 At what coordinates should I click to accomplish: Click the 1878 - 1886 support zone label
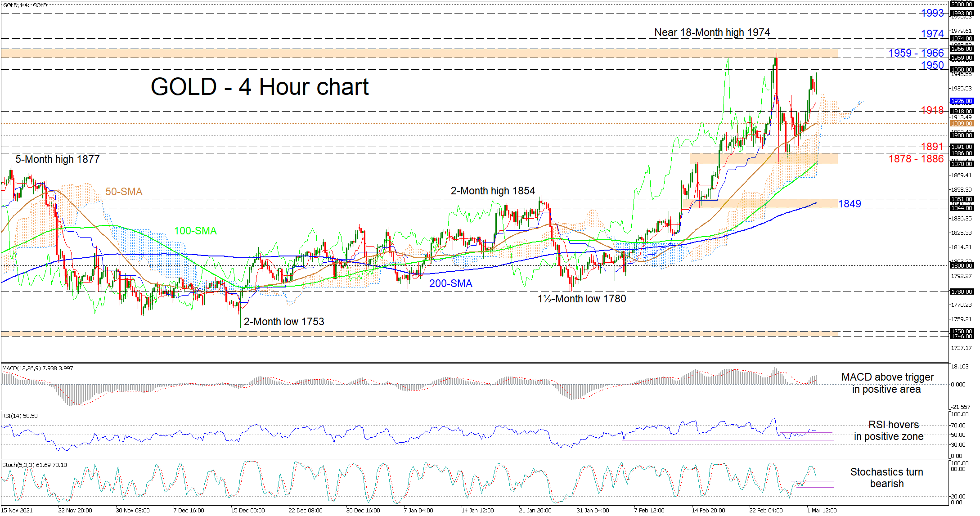(916, 159)
